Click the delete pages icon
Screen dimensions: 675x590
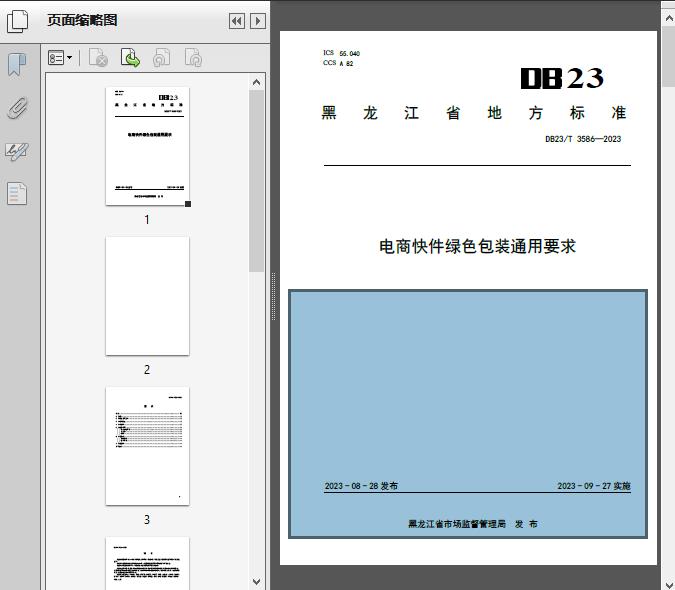(x=98, y=59)
